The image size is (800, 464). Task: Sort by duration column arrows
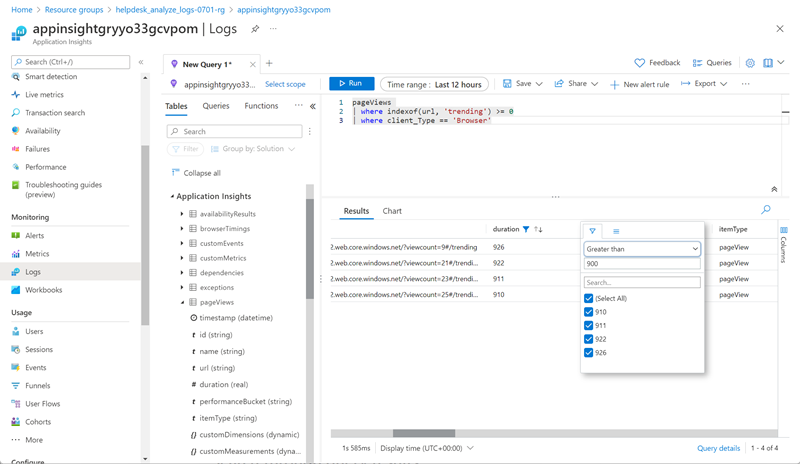click(x=538, y=229)
